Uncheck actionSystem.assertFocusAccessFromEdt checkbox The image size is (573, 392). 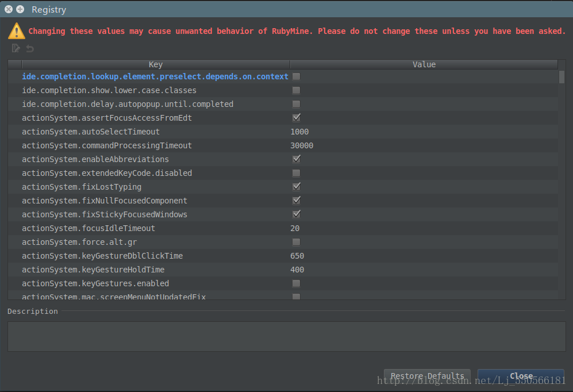297,118
